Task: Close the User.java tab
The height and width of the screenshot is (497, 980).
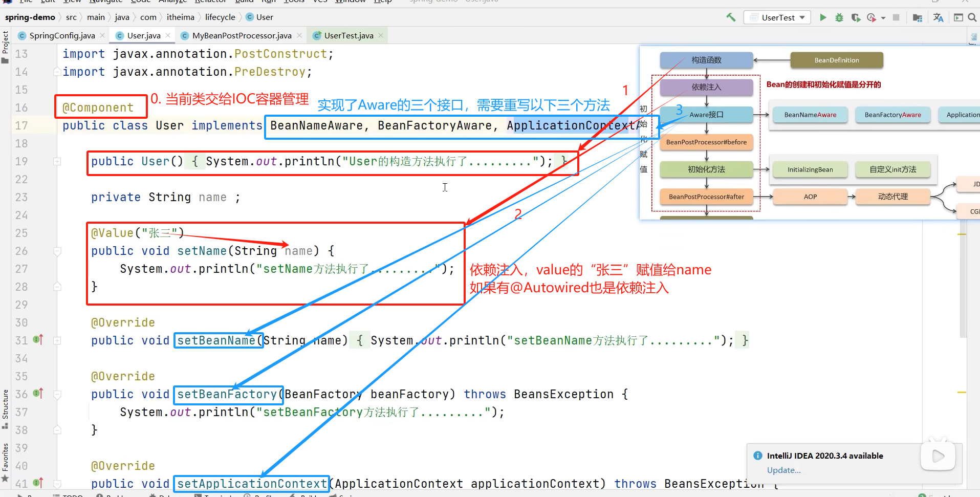Action: tap(168, 35)
